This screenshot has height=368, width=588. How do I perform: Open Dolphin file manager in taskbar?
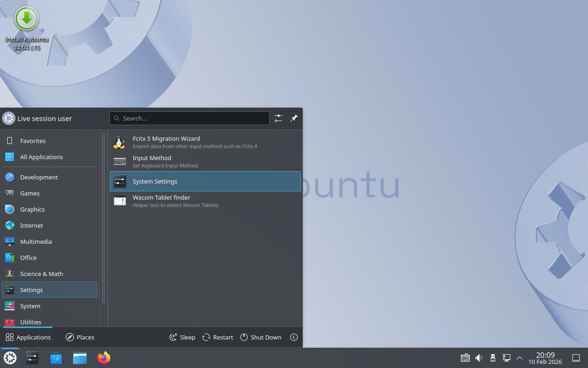(x=80, y=358)
